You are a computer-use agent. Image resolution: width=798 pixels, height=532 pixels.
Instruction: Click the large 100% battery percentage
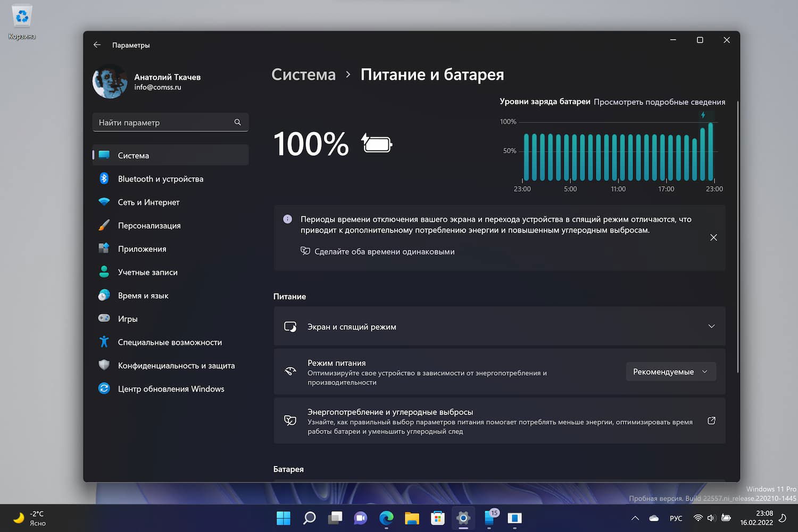point(311,144)
